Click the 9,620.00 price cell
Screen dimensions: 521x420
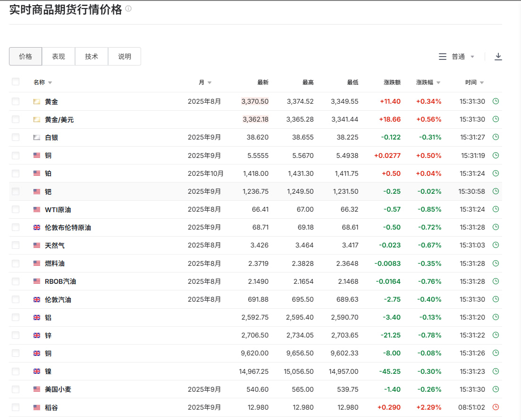[254, 353]
